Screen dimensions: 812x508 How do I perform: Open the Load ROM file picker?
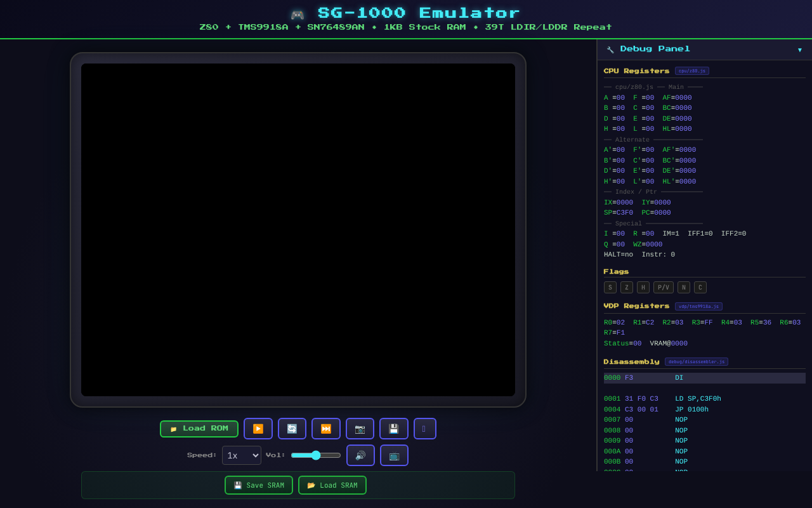[199, 429]
